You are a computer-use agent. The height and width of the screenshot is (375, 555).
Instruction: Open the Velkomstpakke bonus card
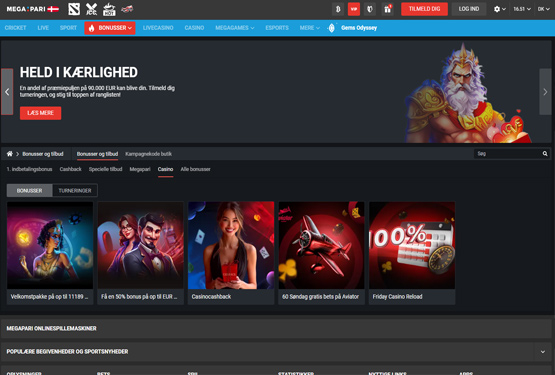(x=50, y=253)
